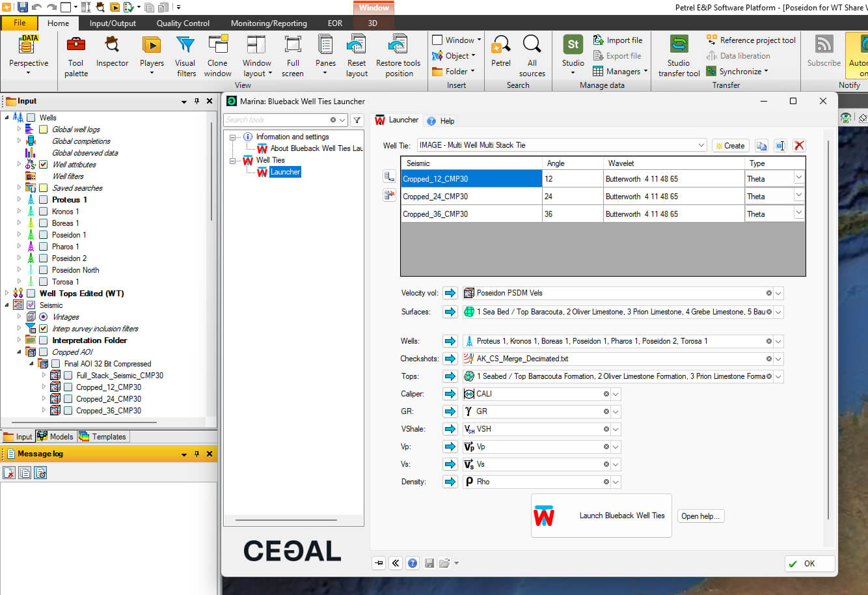The height and width of the screenshot is (595, 868).
Task: Enable the Cropped_24_CMP30 seismic checkbox
Action: [68, 399]
